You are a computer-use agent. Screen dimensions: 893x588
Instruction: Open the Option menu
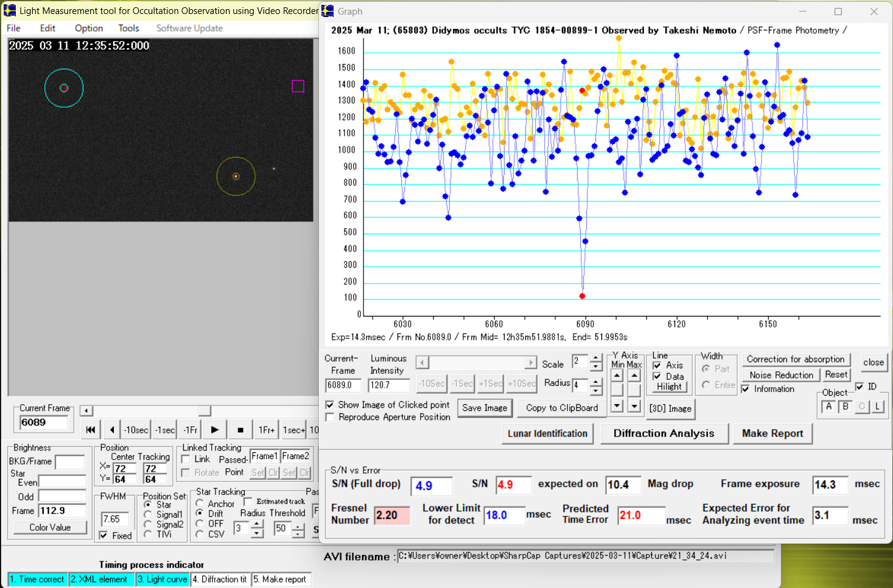tap(89, 28)
